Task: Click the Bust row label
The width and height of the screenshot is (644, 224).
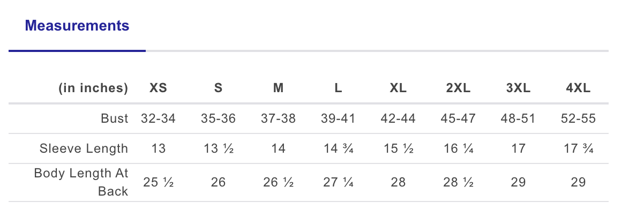Action: point(115,118)
